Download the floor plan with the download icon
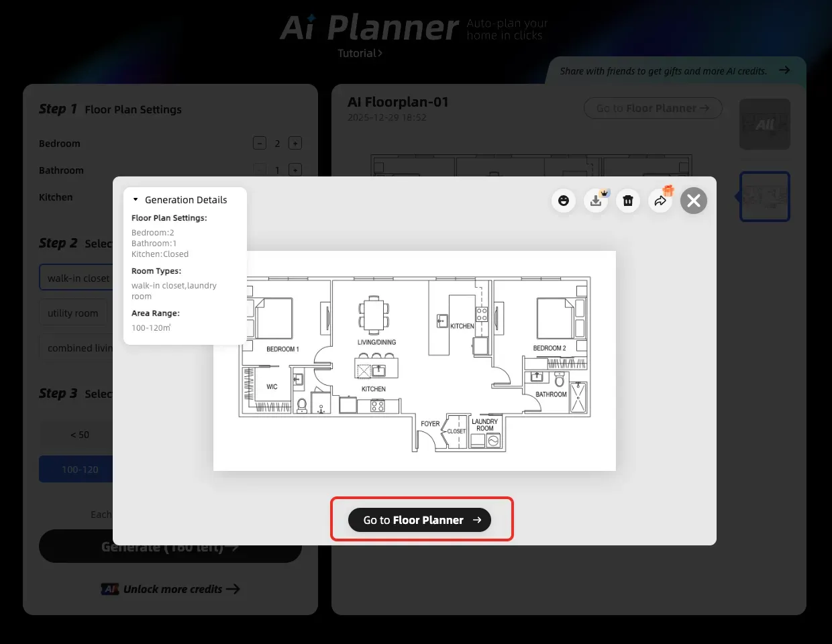This screenshot has height=644, width=832. 596,201
